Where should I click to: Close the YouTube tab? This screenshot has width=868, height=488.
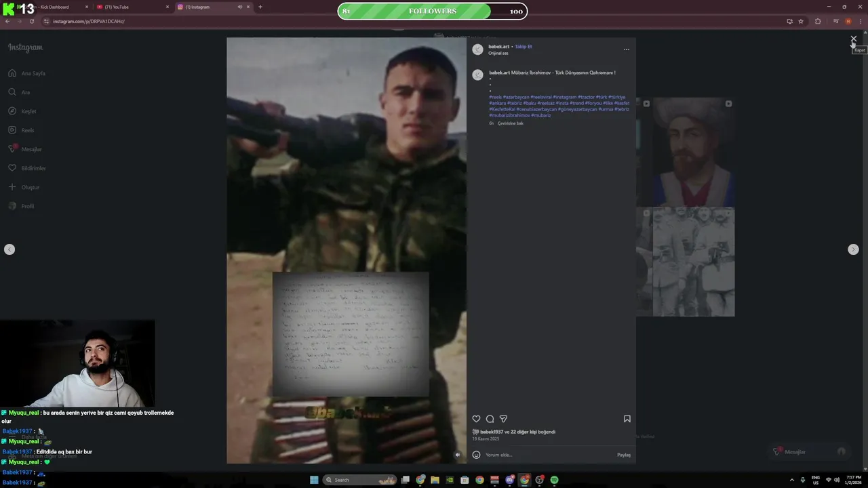point(167,7)
